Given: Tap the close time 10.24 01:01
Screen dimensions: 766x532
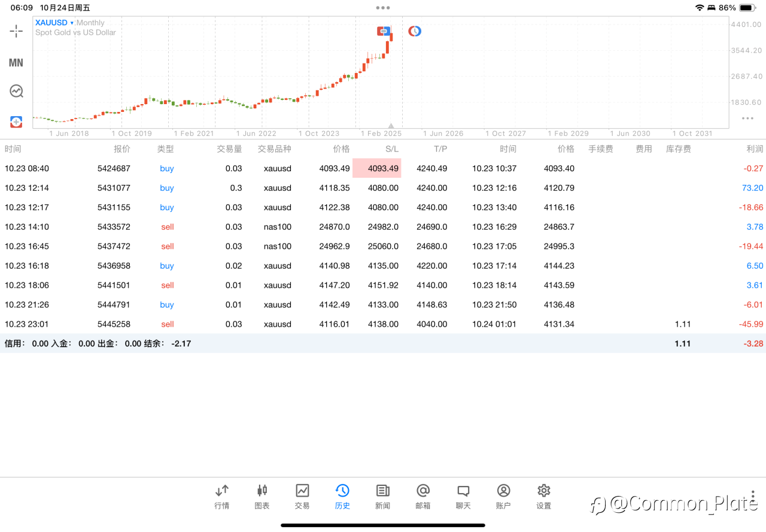Looking at the screenshot, I should click(494, 324).
